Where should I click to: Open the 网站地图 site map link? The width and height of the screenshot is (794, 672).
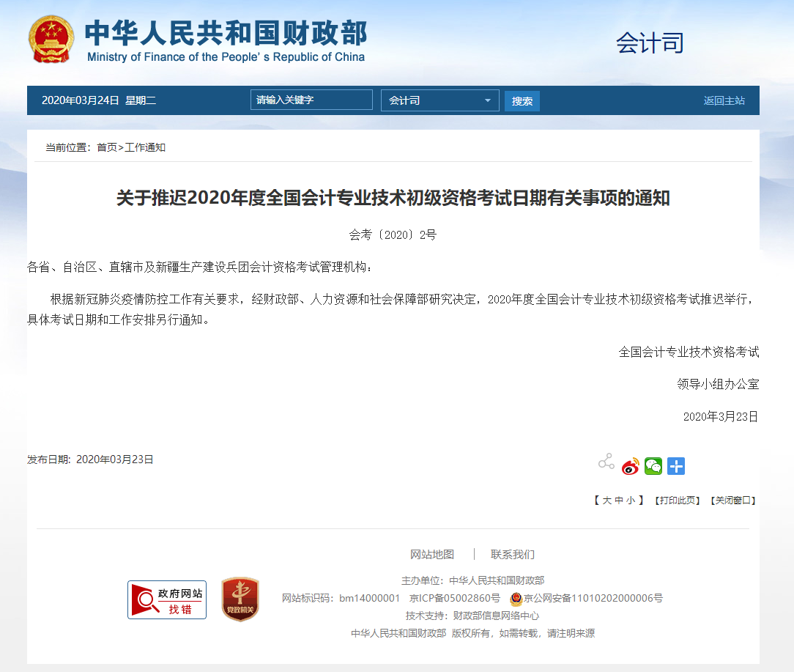432,554
